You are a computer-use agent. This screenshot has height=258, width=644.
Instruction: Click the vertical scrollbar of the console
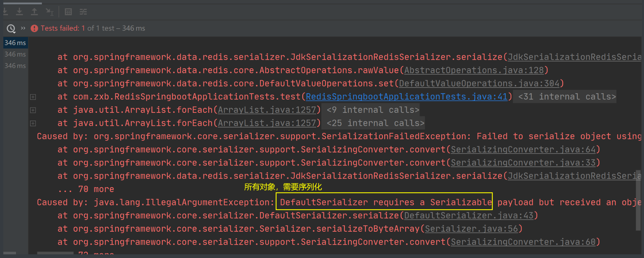coord(638,200)
